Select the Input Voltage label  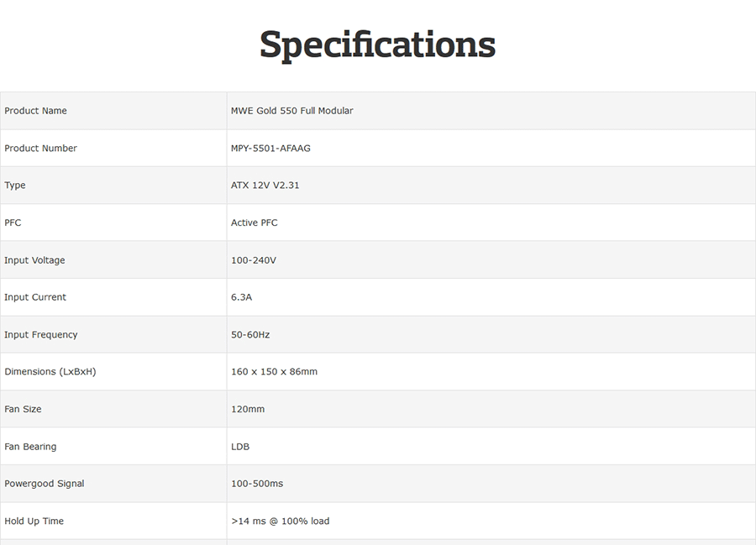[x=34, y=260]
